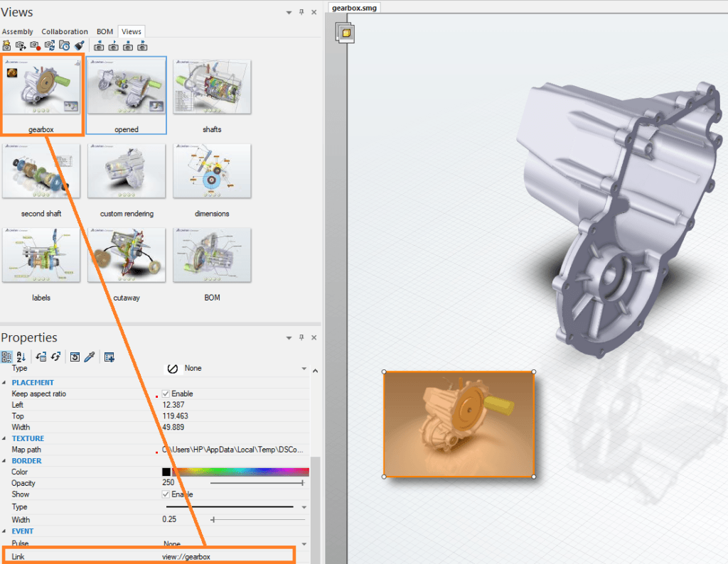Viewport: 728px width, 564px height.
Task: Sort properties alphabetically with A-Z icon
Action: tap(21, 357)
